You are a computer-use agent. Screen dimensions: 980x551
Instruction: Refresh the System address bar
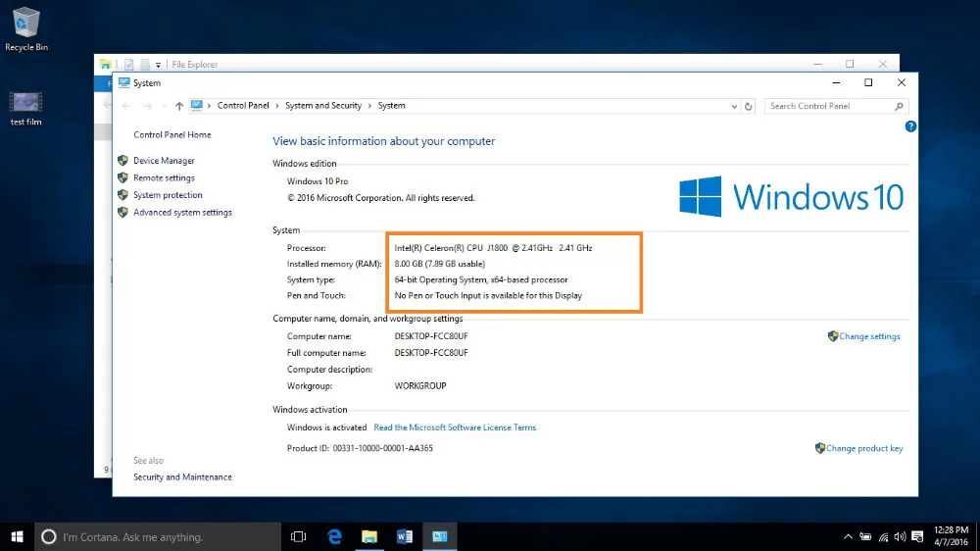tap(748, 106)
